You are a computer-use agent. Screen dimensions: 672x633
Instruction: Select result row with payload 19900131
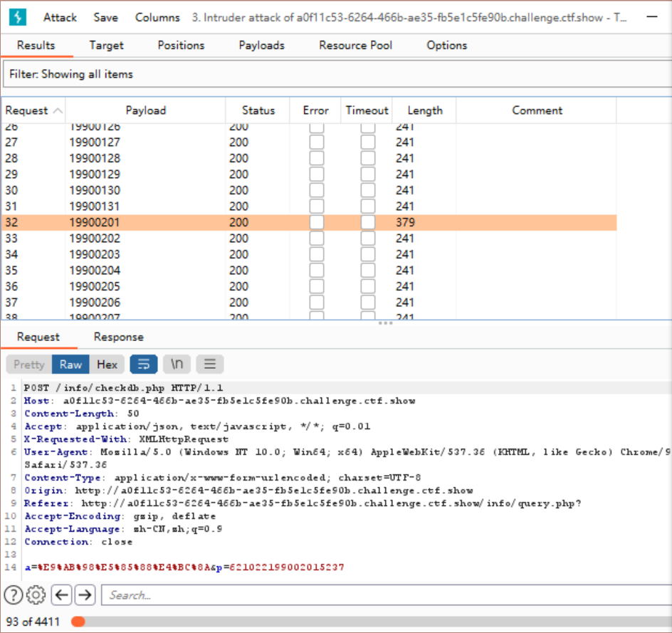click(x=309, y=206)
